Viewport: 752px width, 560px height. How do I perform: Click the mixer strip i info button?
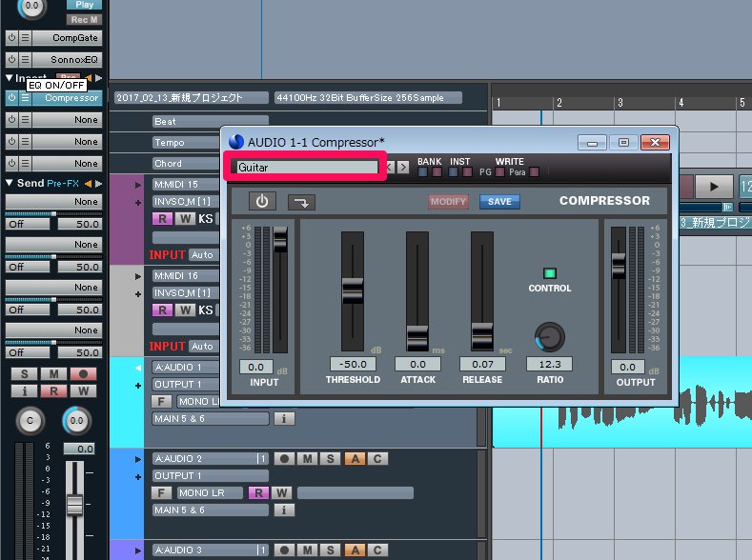[x=24, y=390]
